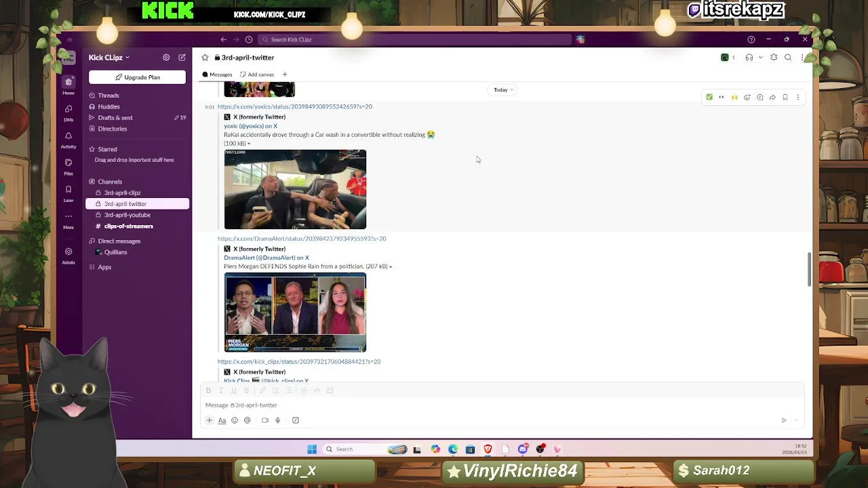
Task: Open kick_clips X status link
Action: click(x=299, y=362)
